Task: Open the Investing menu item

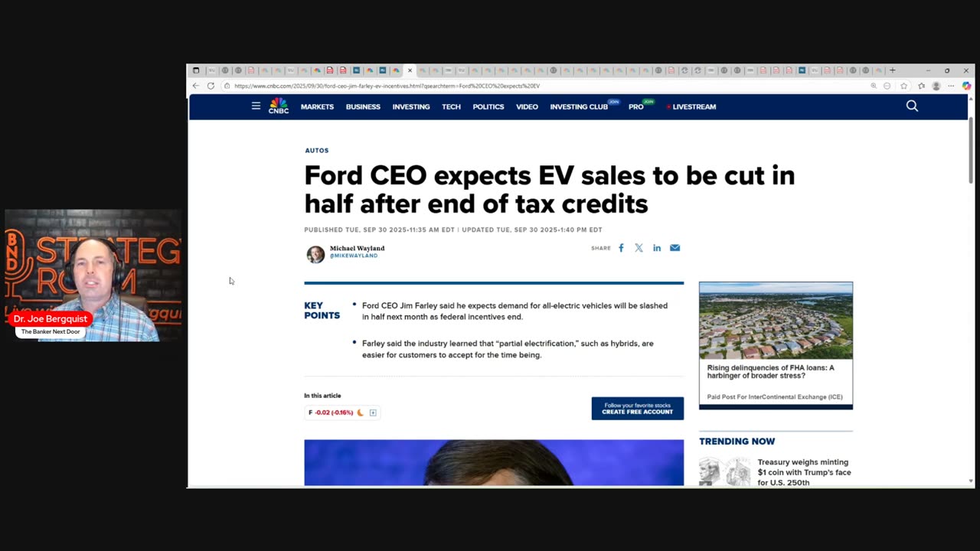Action: point(411,107)
